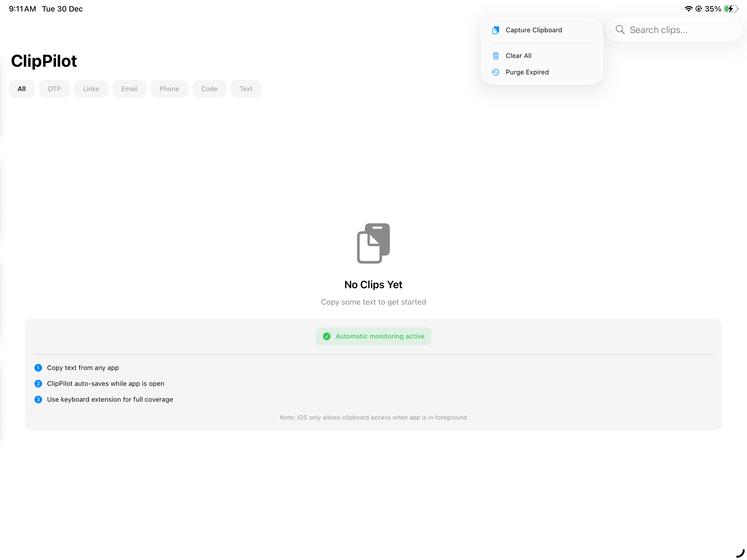Select the Text filter chip

[246, 89]
